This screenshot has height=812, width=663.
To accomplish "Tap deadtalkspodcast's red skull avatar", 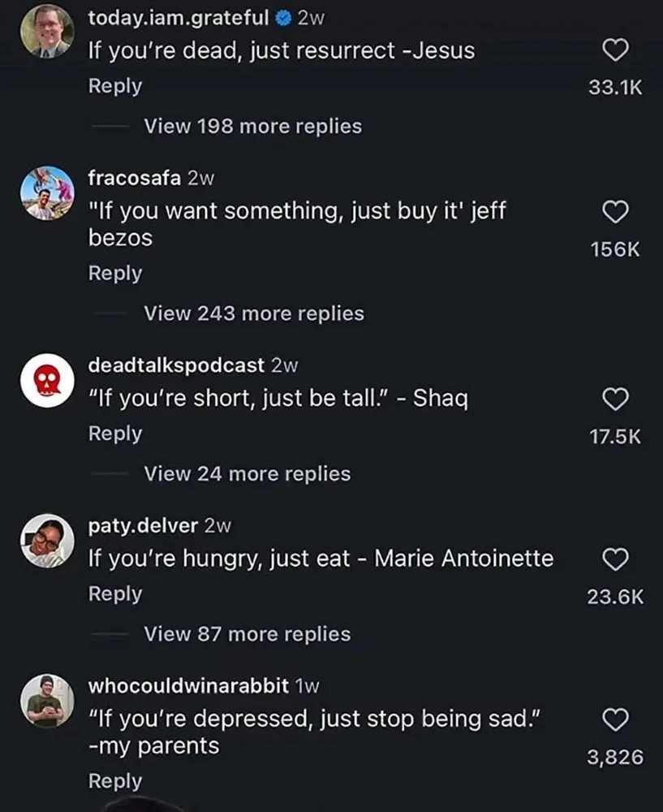I will coord(47,380).
